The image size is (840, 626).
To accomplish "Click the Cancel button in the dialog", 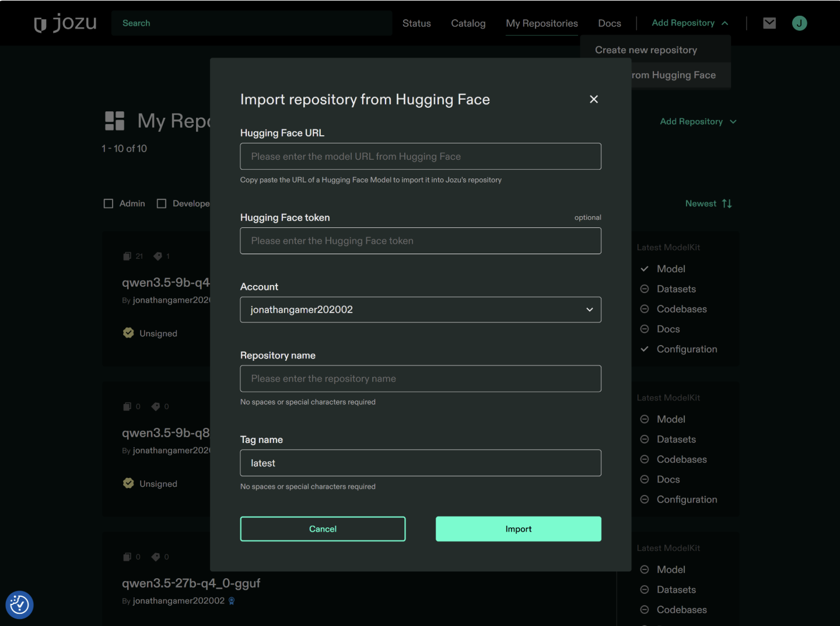I will point(323,529).
